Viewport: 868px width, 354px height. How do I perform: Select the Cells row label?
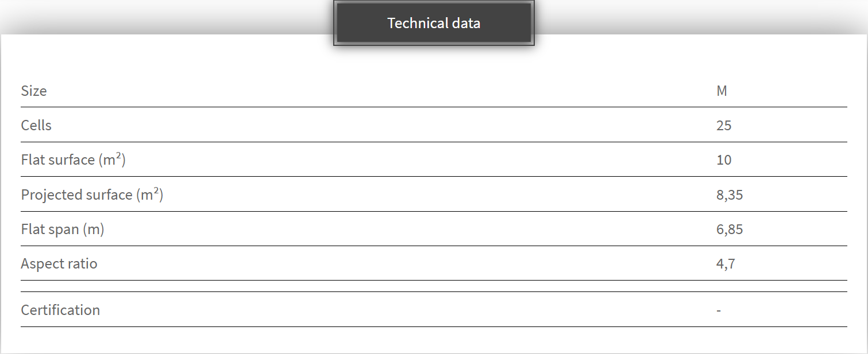36,125
